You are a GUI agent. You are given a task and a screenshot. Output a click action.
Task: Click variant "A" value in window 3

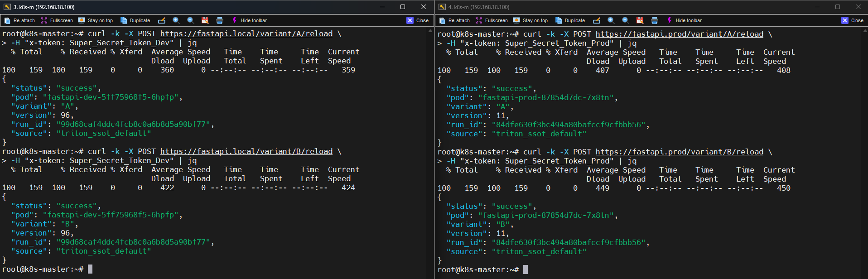[x=68, y=106]
